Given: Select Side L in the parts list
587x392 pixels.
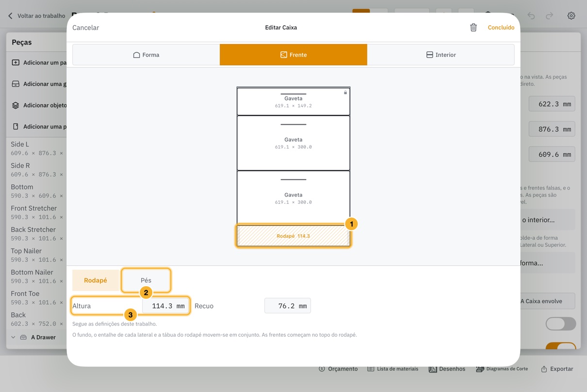Looking at the screenshot, I should point(37,148).
